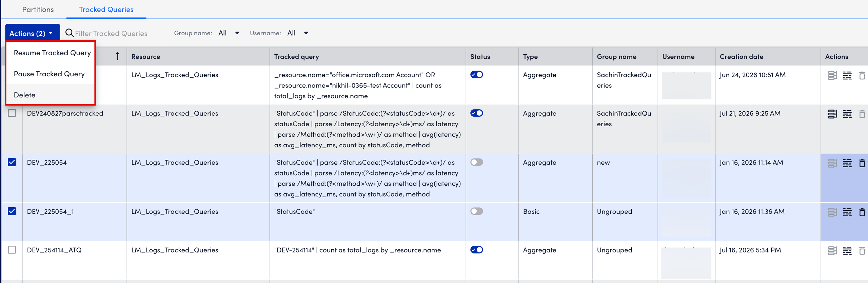Click the trash icon for DEV_225054_1
This screenshot has width=868, height=283.
point(862,212)
